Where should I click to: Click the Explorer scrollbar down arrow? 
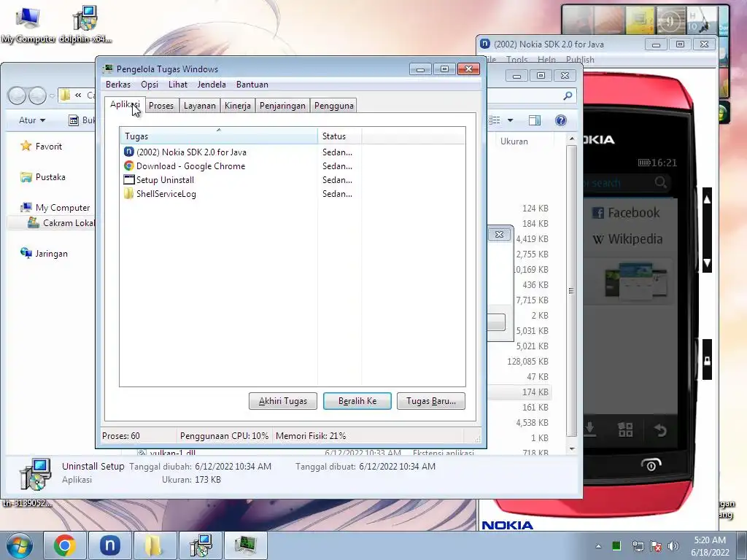point(572,448)
